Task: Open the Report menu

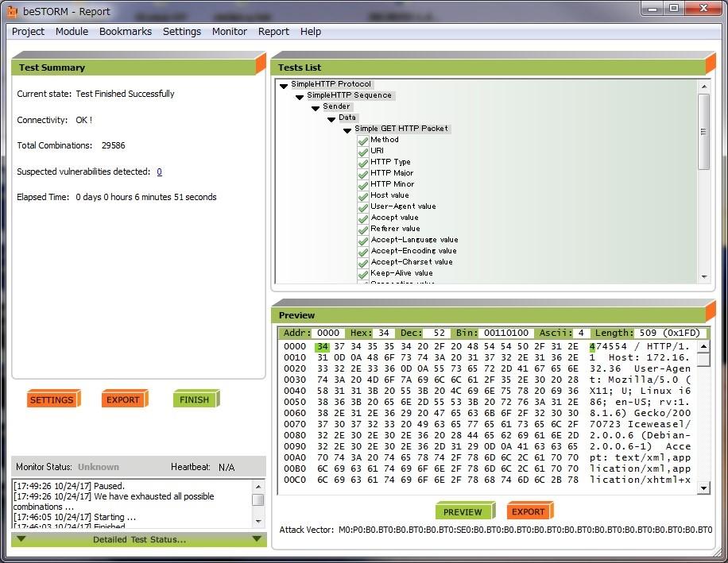Action: 273,32
